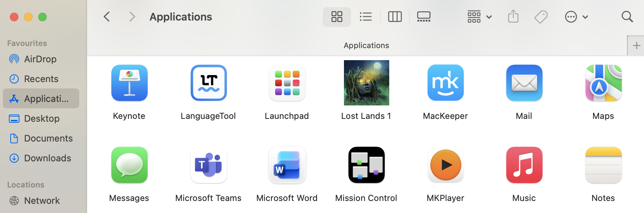Click the Favourites section header
The image size is (644, 213).
[27, 43]
